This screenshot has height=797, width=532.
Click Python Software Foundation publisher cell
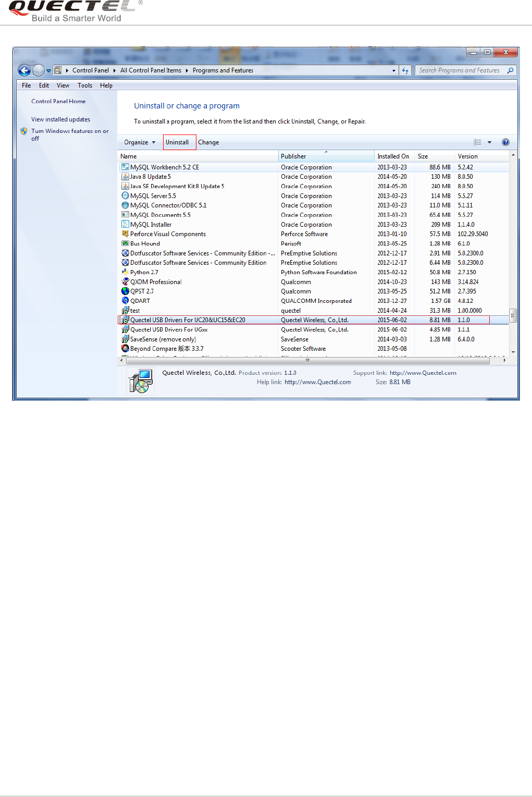pyautogui.click(x=319, y=272)
